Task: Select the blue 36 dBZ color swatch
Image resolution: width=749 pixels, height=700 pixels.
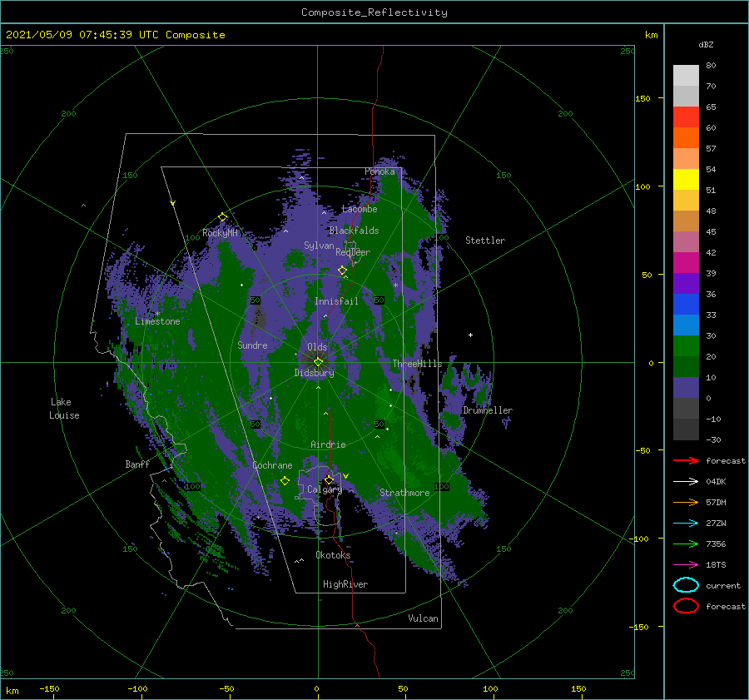Action: [x=686, y=304]
